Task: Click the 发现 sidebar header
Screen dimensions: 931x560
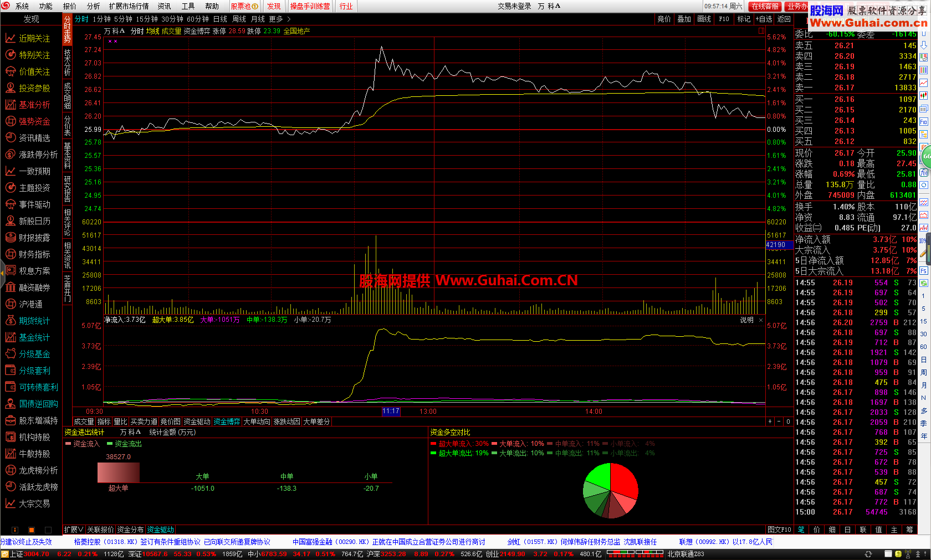Action: (x=31, y=19)
